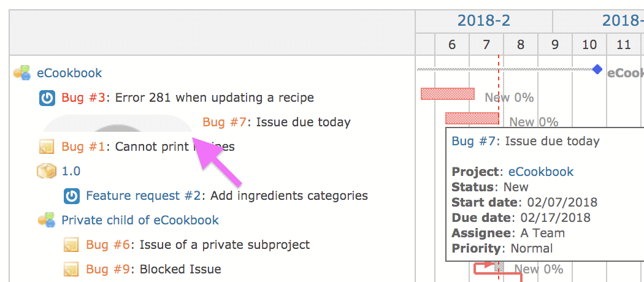Click the Bug #3 red gantt bar
This screenshot has width=644, height=282.
pyautogui.click(x=448, y=94)
